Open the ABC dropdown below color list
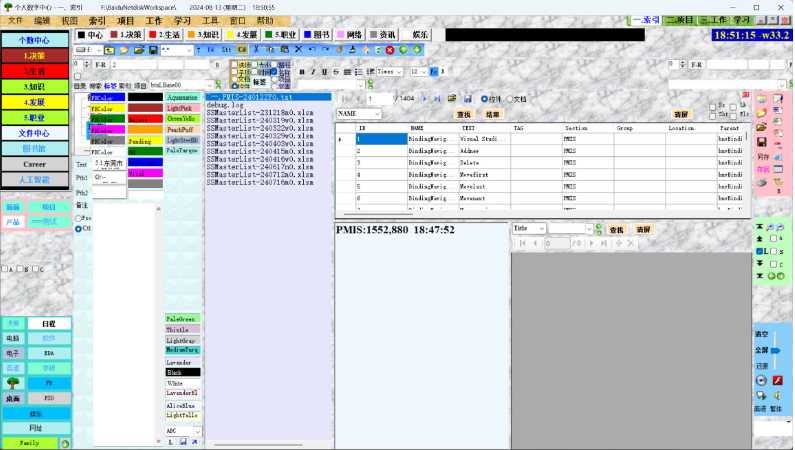 [x=197, y=431]
